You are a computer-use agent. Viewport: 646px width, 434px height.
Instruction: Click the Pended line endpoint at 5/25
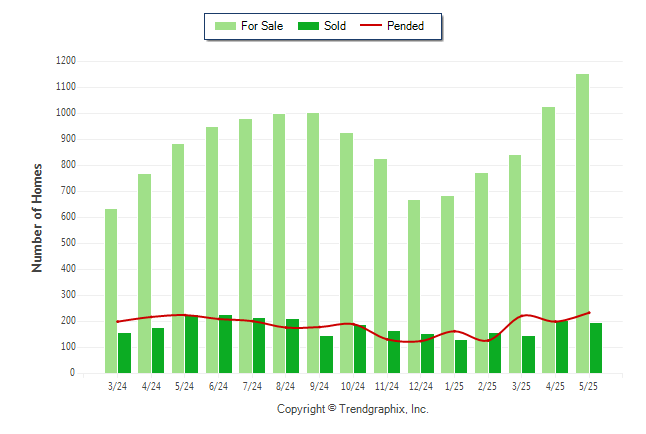click(589, 313)
